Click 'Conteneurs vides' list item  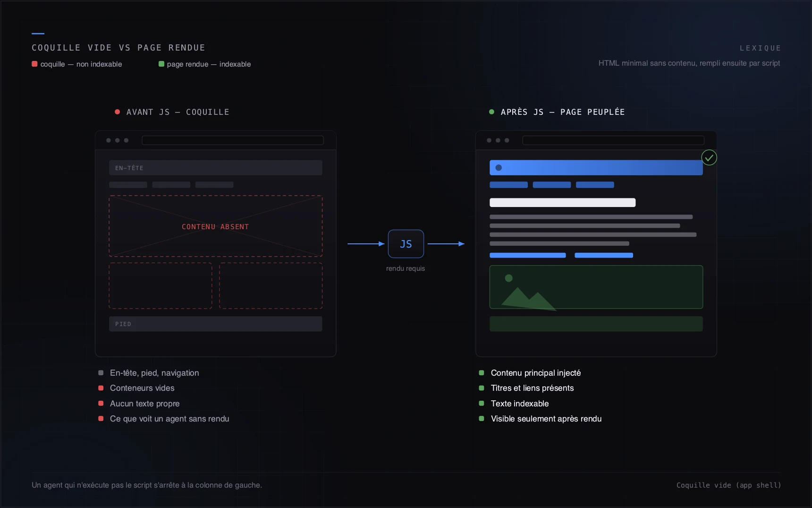click(x=142, y=388)
